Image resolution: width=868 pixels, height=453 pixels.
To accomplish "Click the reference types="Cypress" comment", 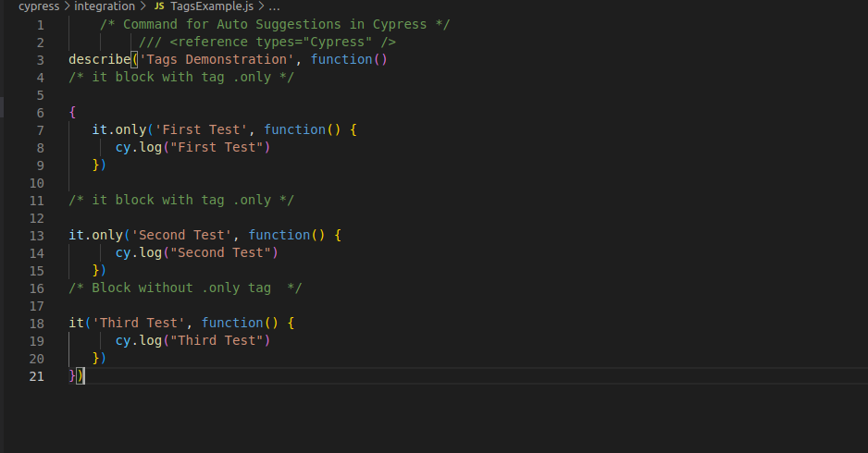I will (x=267, y=42).
